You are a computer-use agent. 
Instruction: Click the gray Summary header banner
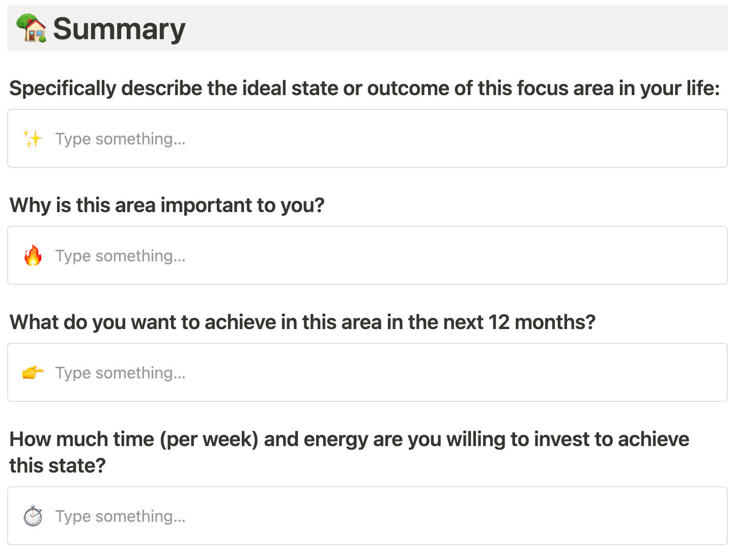458,28
